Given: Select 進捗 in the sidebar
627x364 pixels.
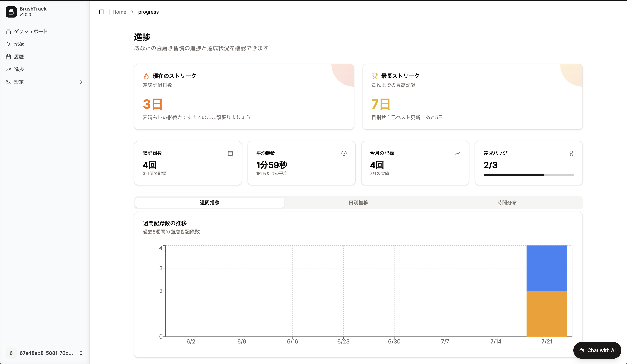Looking at the screenshot, I should click(45, 69).
